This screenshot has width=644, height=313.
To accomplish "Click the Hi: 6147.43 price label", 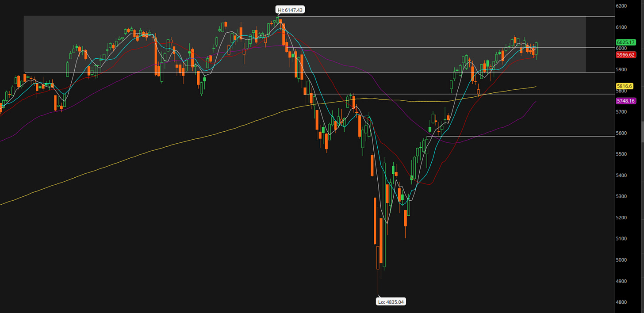I will [x=291, y=10].
